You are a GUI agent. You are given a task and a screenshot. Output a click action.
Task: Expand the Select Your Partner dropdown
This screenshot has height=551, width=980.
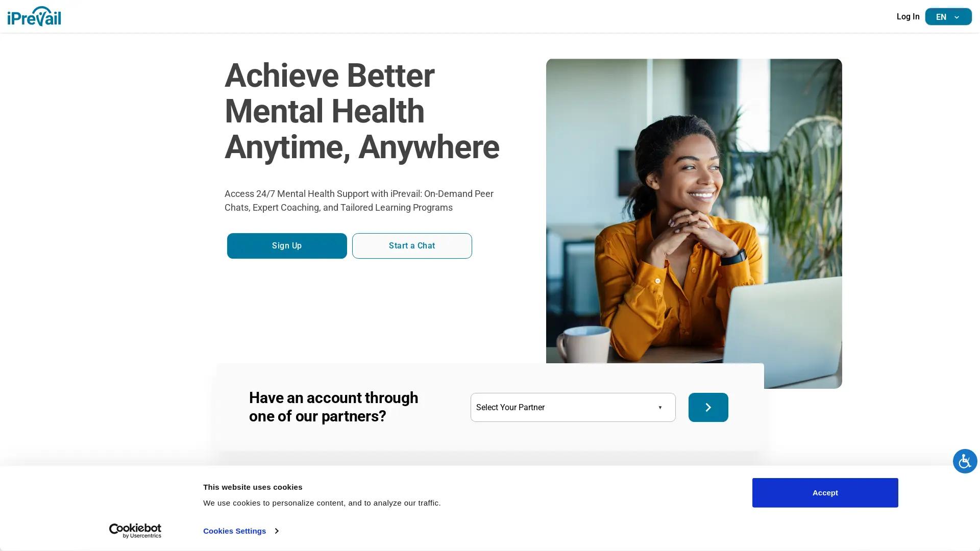pyautogui.click(x=573, y=407)
